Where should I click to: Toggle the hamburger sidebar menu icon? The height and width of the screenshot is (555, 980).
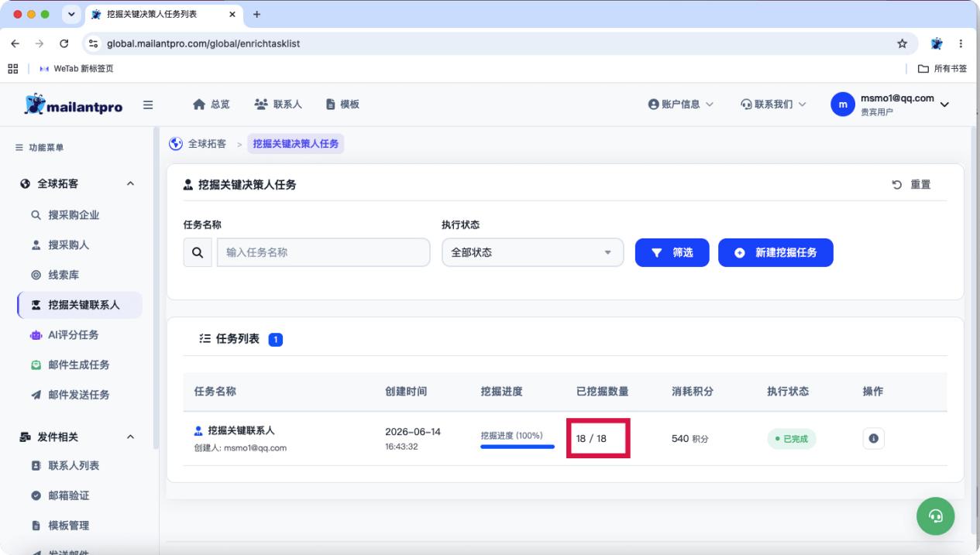point(147,105)
